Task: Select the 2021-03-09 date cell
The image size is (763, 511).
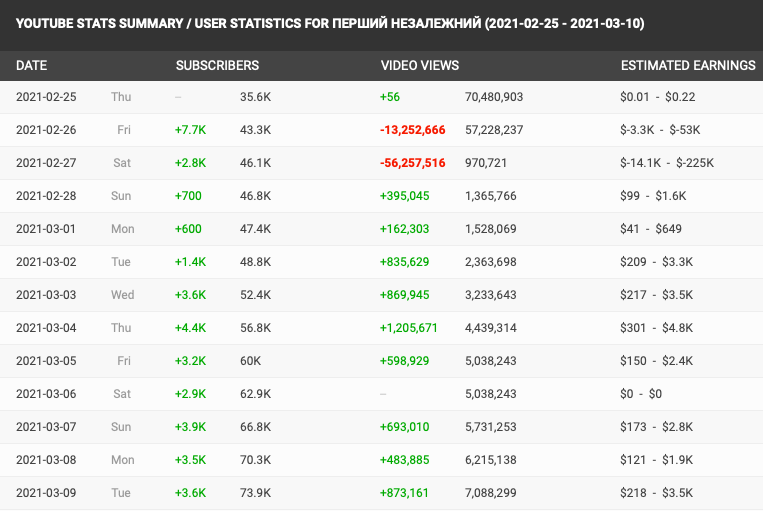Action: [x=47, y=493]
